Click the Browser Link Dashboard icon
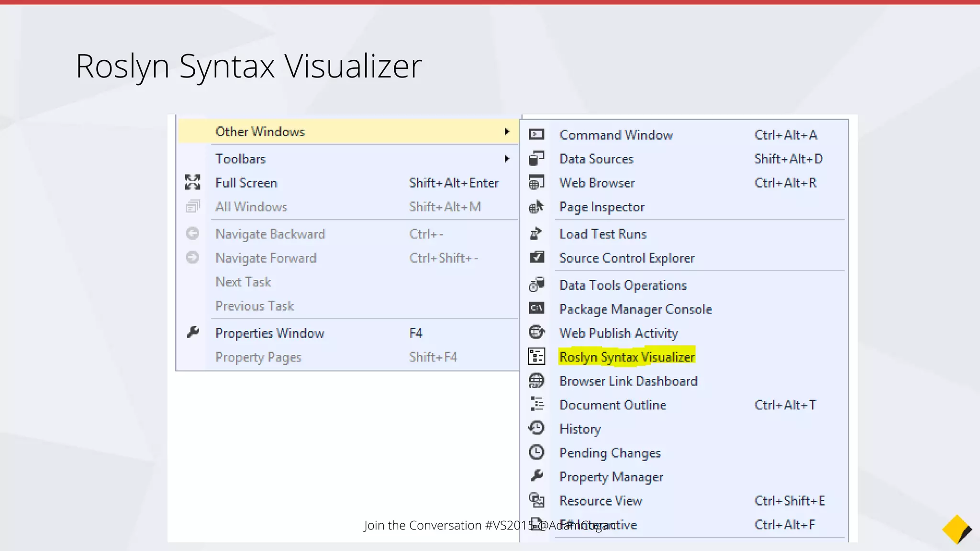980x551 pixels. 536,381
